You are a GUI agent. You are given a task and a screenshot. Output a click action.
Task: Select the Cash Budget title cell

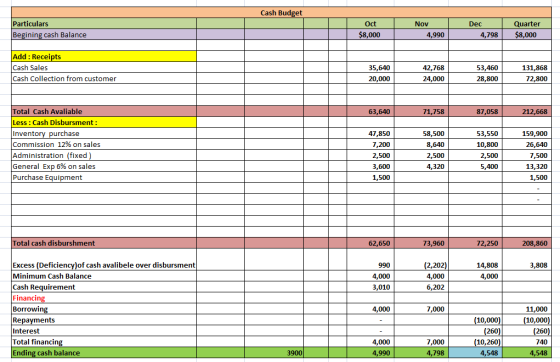click(281, 12)
